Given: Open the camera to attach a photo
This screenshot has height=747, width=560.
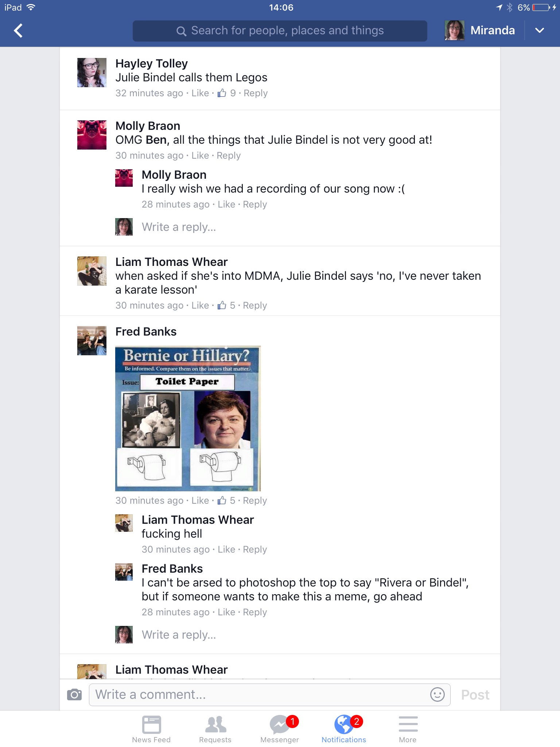Looking at the screenshot, I should 74,694.
